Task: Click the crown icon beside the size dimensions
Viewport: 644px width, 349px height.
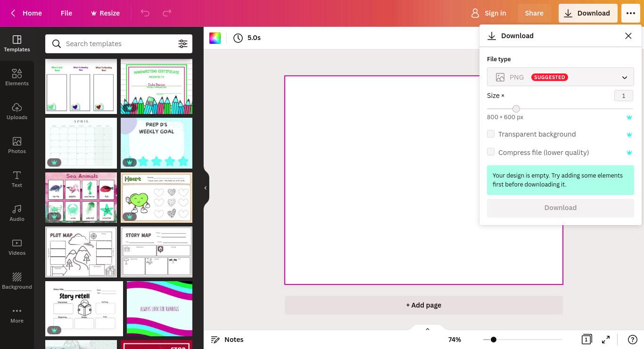Action: [629, 117]
